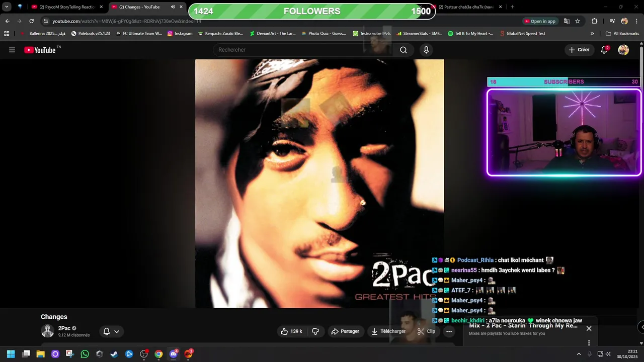Open Chrome extensions puzzle icon
The image size is (644, 362).
tap(594, 21)
